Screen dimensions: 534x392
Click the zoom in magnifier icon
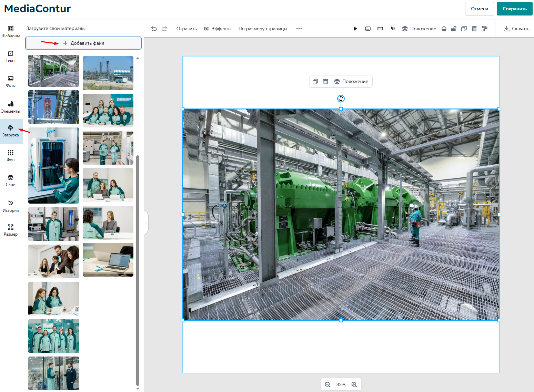[x=354, y=384]
